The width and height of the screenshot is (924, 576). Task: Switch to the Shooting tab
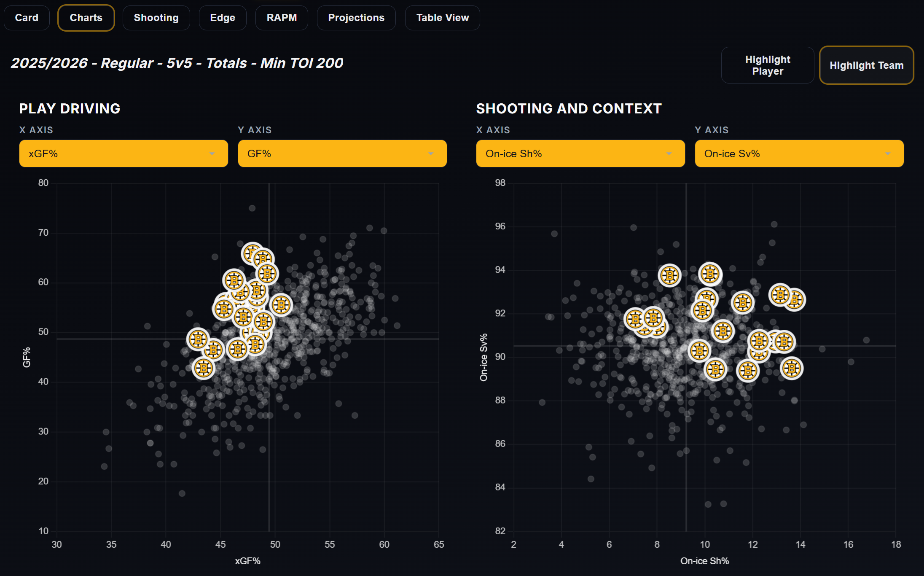click(x=156, y=18)
